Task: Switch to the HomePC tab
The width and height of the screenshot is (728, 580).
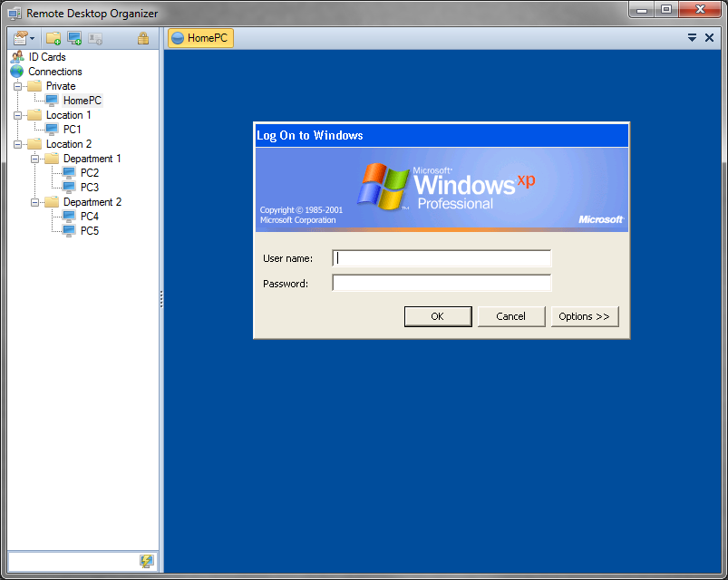Action: click(200, 38)
